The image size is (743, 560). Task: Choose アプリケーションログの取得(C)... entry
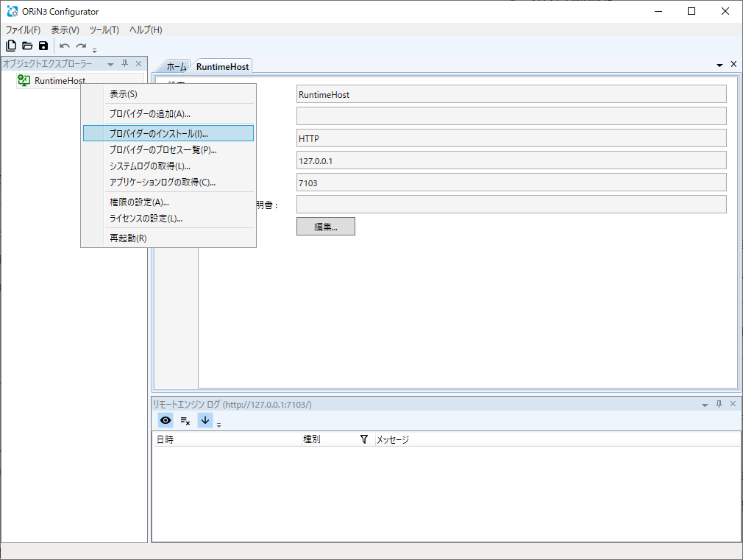point(168,182)
